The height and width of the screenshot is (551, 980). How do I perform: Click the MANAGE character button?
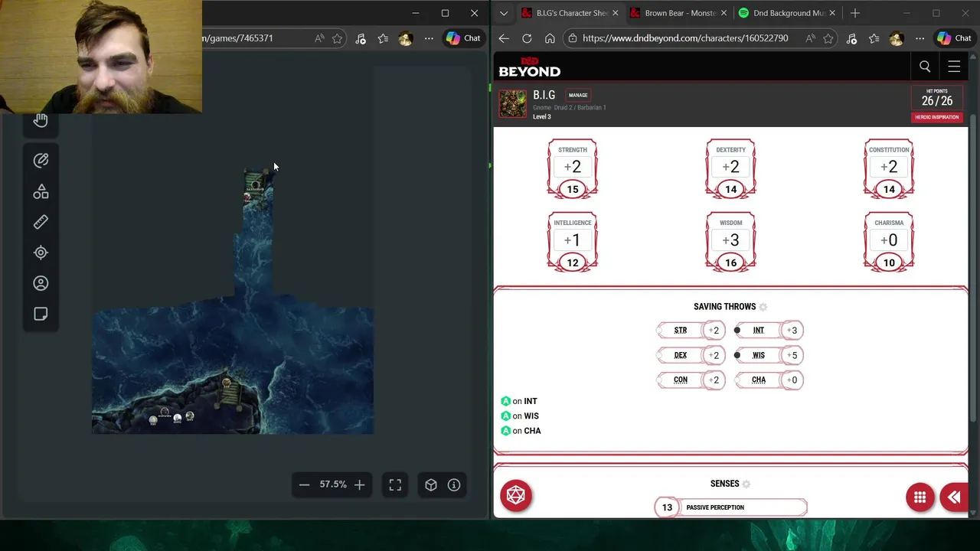click(x=578, y=95)
